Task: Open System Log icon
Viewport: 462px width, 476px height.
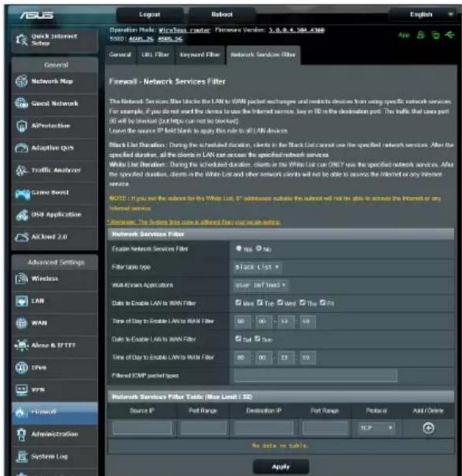Action: click(x=21, y=456)
